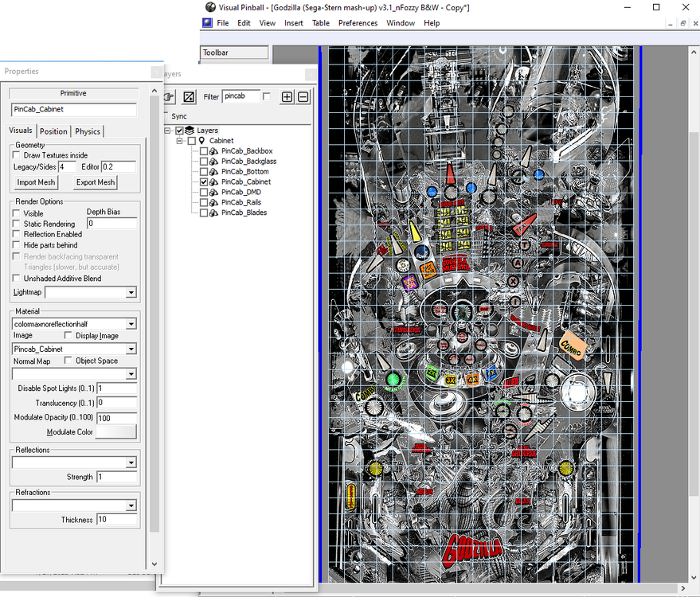Image resolution: width=700 pixels, height=597 pixels.
Task: Close the Properties panel with its X
Action: (x=156, y=72)
